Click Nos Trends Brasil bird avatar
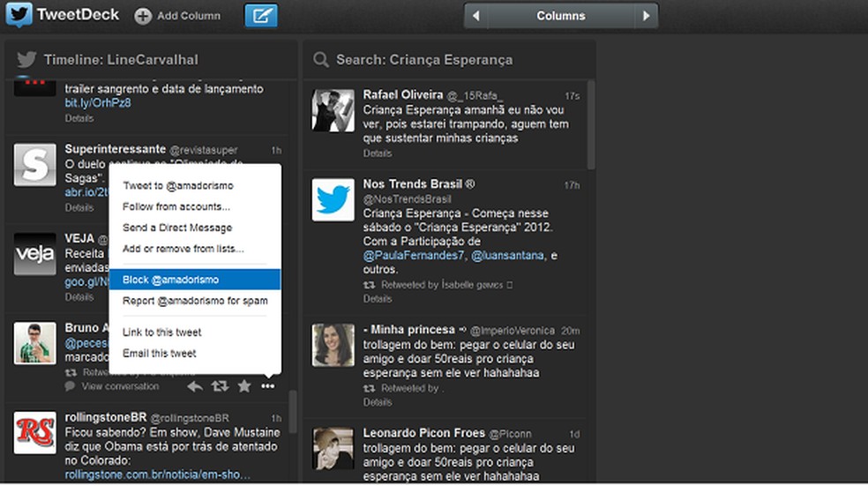 pos(333,200)
